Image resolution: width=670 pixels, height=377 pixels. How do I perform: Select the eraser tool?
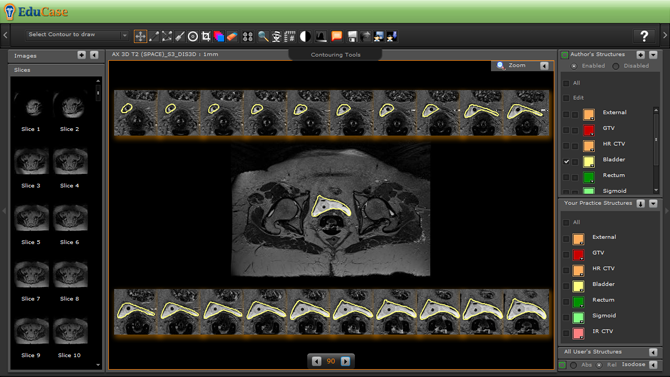coord(232,36)
